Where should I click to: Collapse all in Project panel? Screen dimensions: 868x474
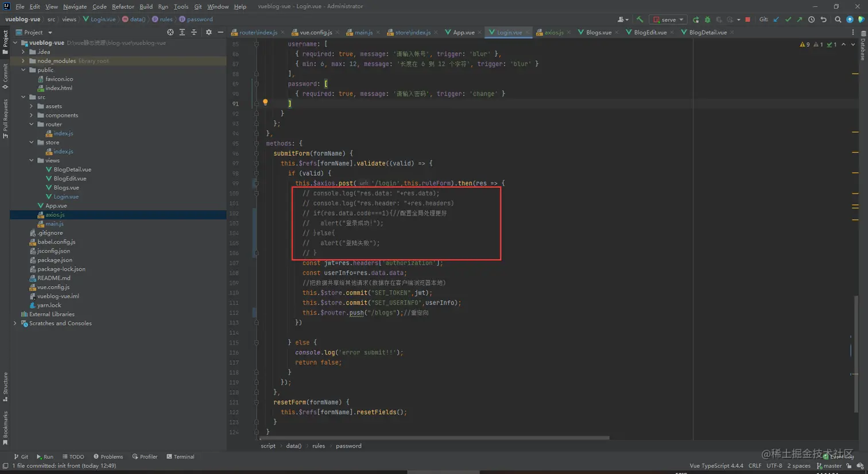[193, 32]
